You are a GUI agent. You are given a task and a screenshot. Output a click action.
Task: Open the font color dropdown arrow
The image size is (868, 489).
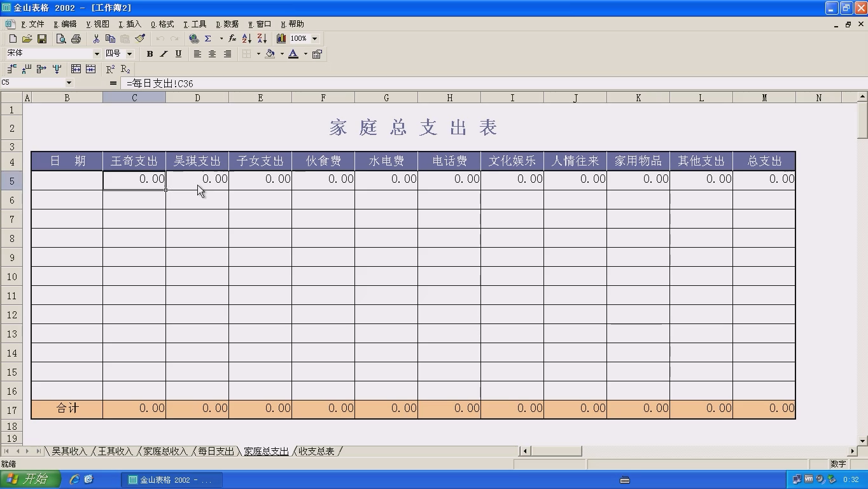click(x=305, y=54)
